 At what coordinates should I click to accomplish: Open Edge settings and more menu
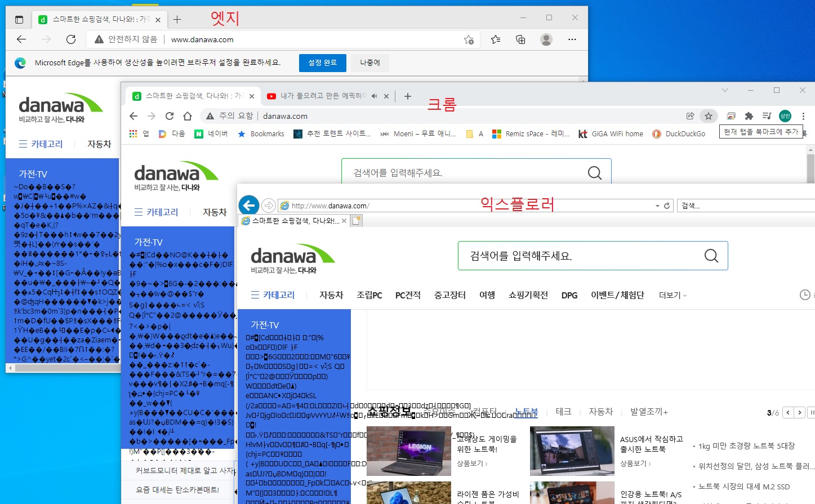(x=572, y=39)
